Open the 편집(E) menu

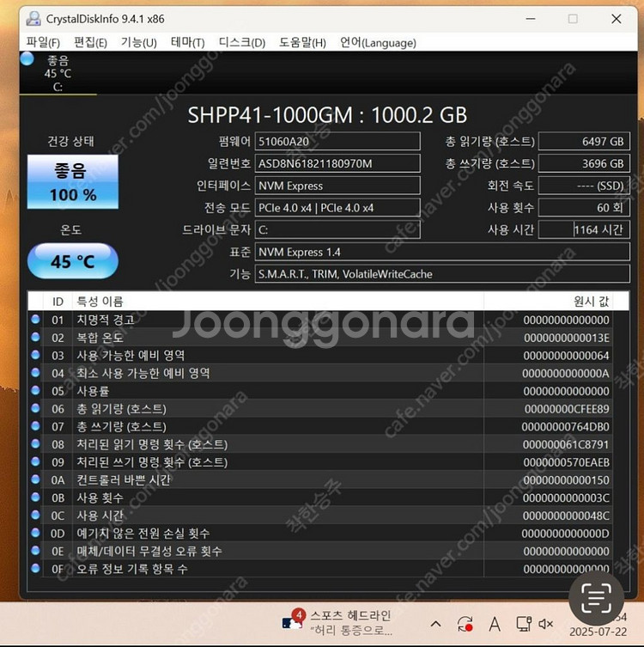click(x=90, y=42)
